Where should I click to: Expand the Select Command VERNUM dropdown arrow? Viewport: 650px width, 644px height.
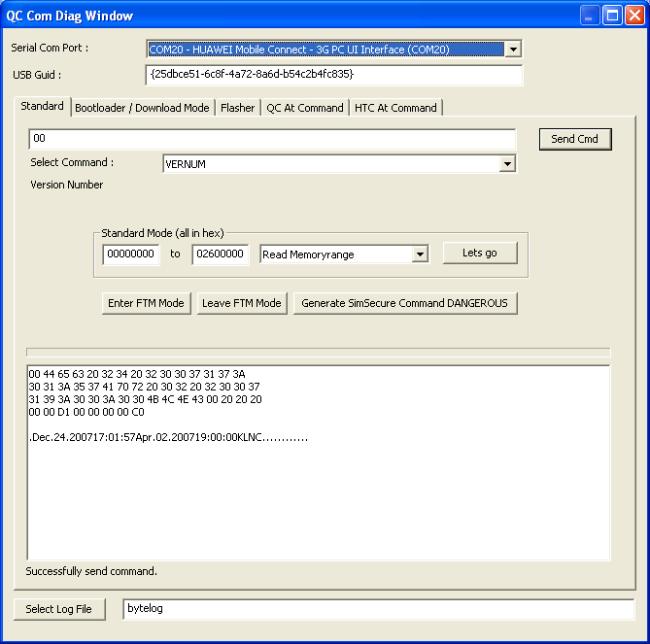tap(507, 164)
